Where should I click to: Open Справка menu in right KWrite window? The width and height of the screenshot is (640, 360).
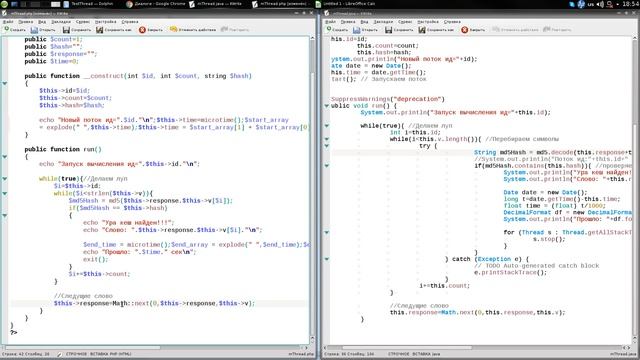click(x=452, y=22)
